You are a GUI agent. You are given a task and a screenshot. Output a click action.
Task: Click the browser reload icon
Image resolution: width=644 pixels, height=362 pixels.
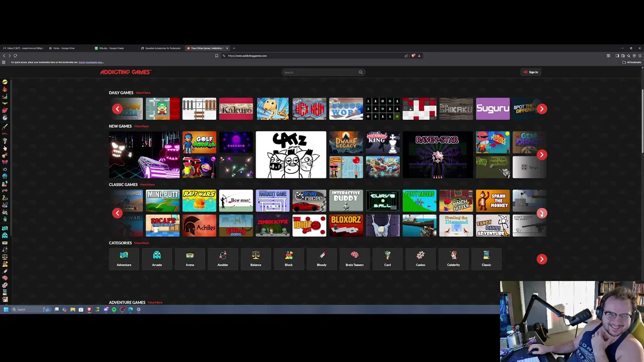[15, 56]
